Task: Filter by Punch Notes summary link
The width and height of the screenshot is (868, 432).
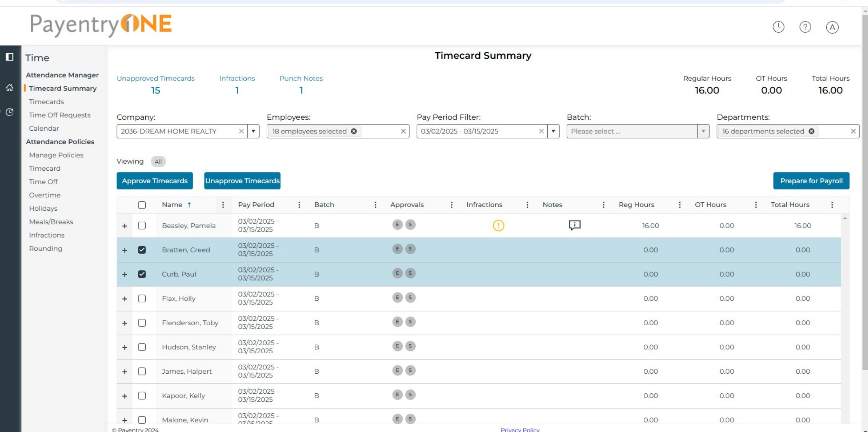Action: (301, 85)
